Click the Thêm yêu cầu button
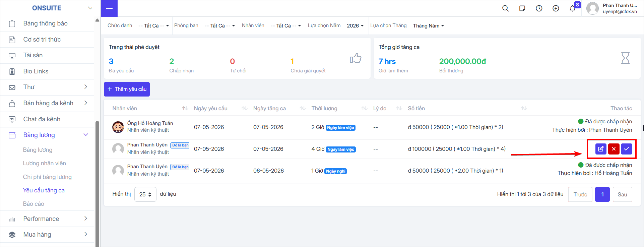This screenshot has width=644, height=247. coord(127,89)
